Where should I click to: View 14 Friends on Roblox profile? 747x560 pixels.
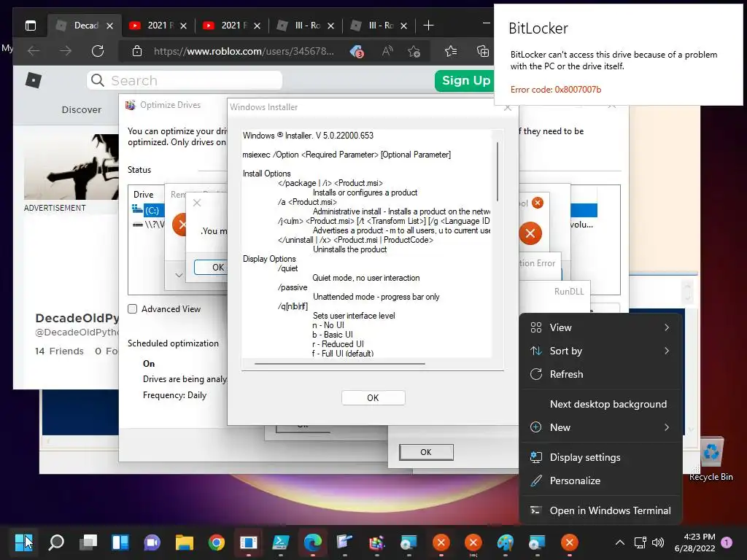[59, 351]
